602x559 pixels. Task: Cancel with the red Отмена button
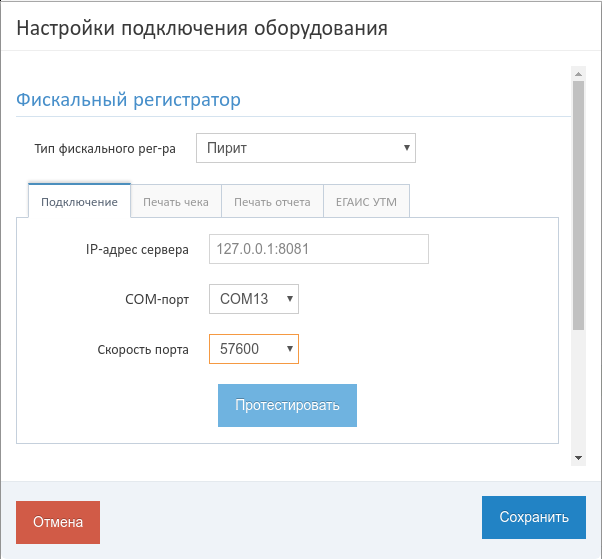coord(58,522)
